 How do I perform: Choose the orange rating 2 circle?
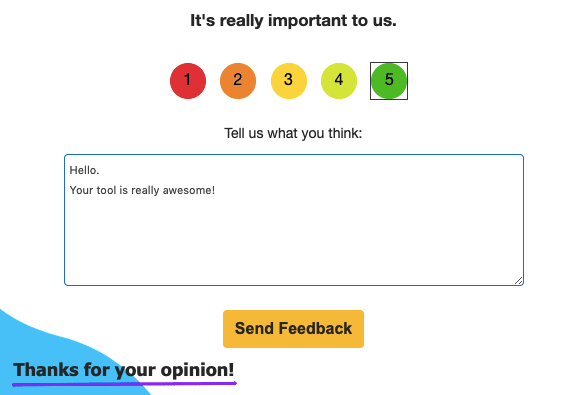(238, 81)
